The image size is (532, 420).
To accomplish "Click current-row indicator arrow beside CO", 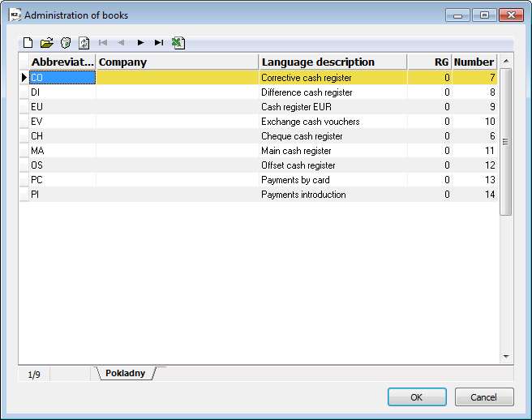I will (24, 78).
